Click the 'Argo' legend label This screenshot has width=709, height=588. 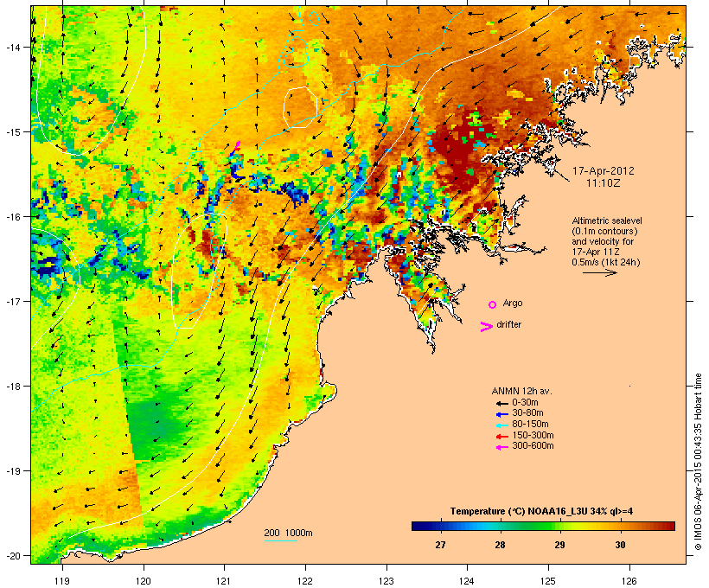click(513, 303)
